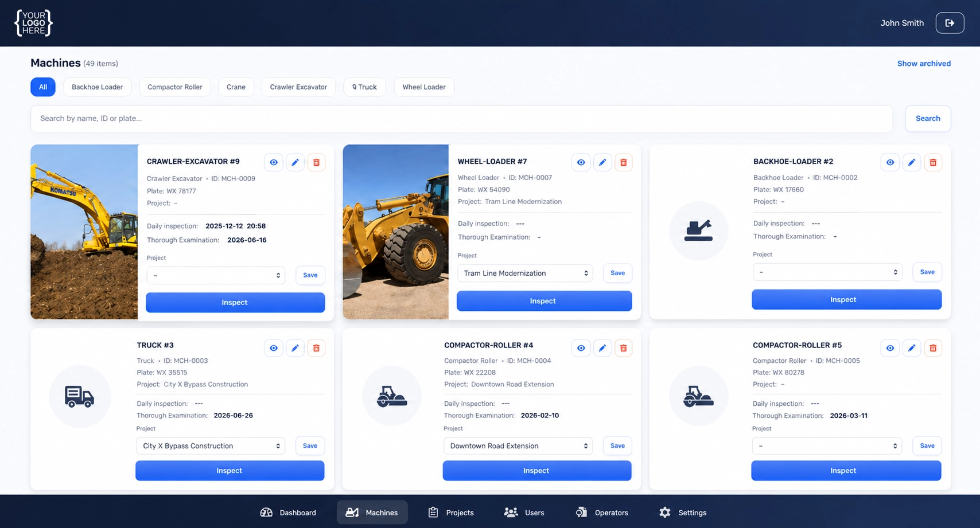Open the view icon on BACKHOE-LOADER #2
Viewport: 980px width, 528px height.
coord(890,162)
